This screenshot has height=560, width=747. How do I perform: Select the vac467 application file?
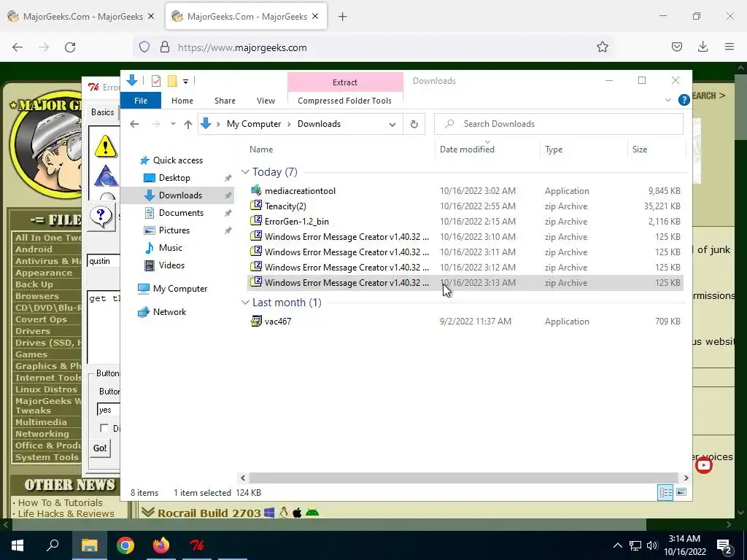coord(277,322)
